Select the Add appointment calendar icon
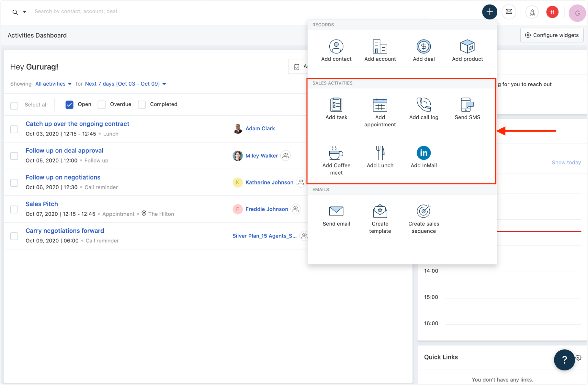 [380, 105]
